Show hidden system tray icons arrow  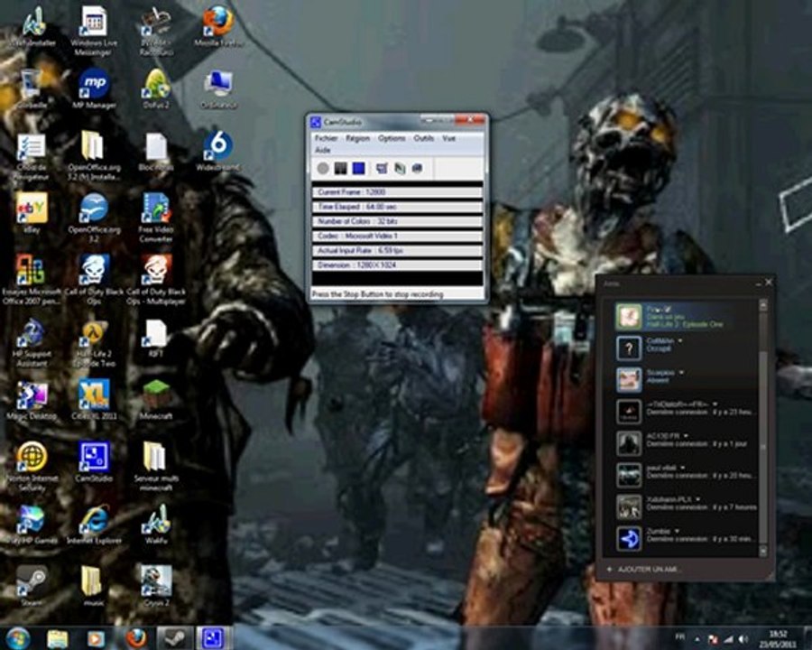click(697, 640)
